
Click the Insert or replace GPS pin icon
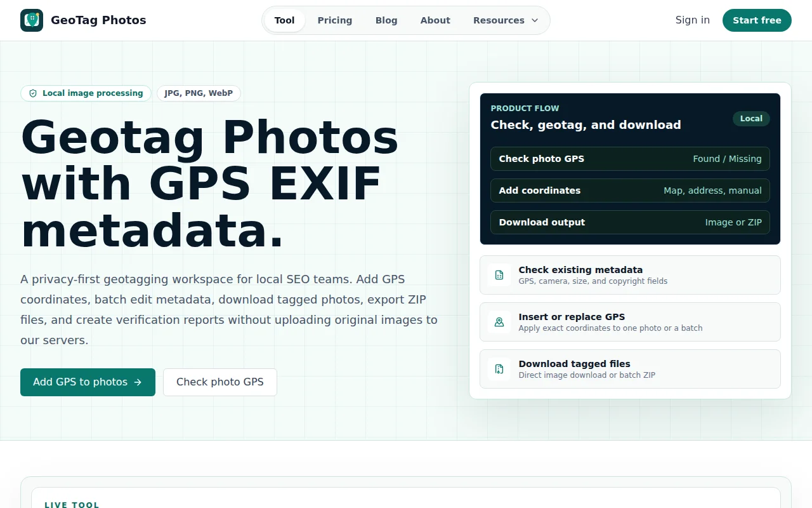pos(499,322)
